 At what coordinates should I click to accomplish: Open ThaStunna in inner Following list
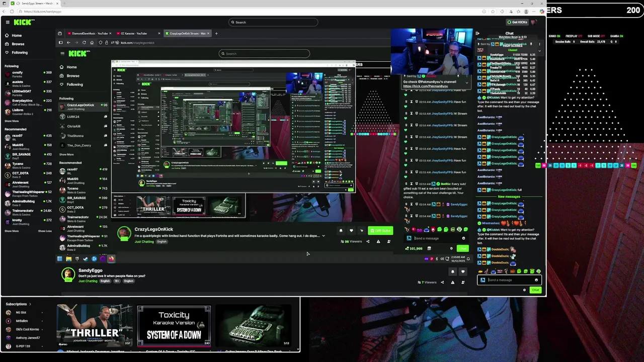[83, 136]
